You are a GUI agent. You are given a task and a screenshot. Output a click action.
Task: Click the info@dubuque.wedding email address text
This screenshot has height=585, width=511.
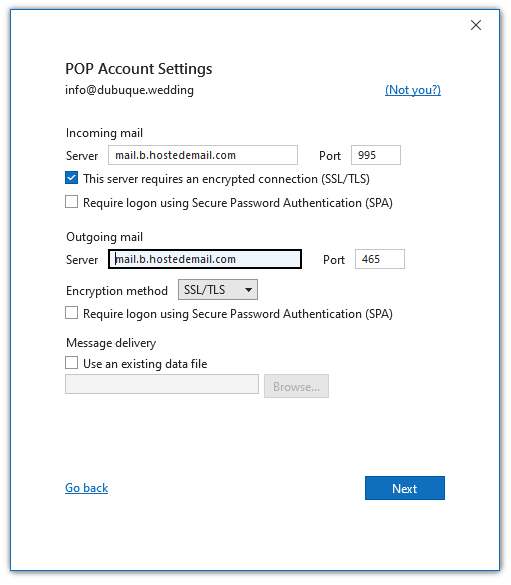(x=129, y=90)
